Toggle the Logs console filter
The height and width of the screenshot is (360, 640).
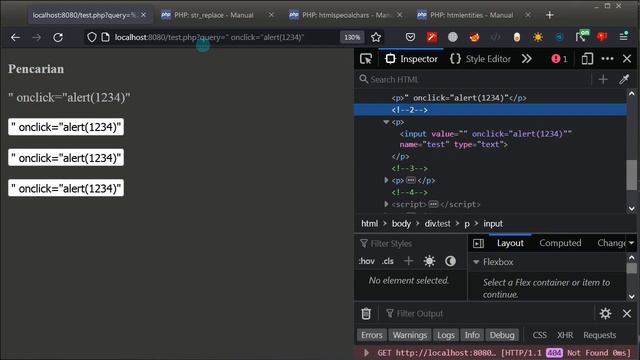tap(446, 335)
